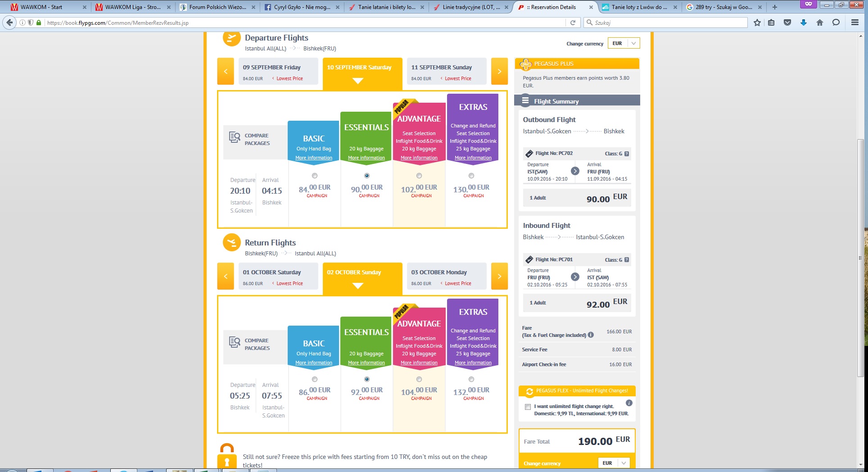868x472 pixels.
Task: Show site info icon in address bar
Action: point(23,23)
